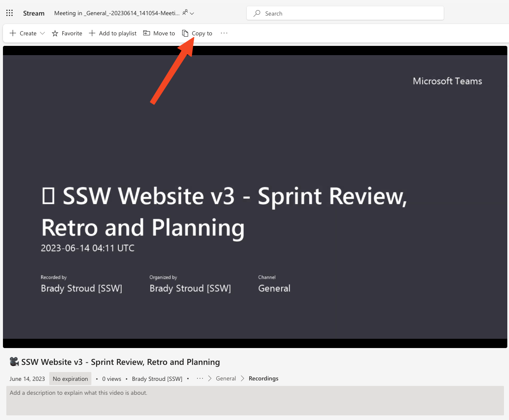Play the Sprint Review video preview

[255, 197]
